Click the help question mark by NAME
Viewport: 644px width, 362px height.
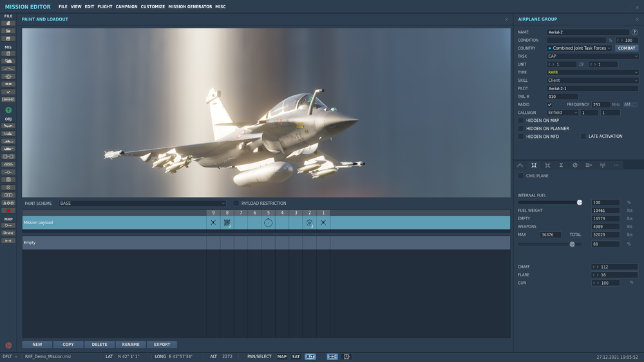(634, 32)
